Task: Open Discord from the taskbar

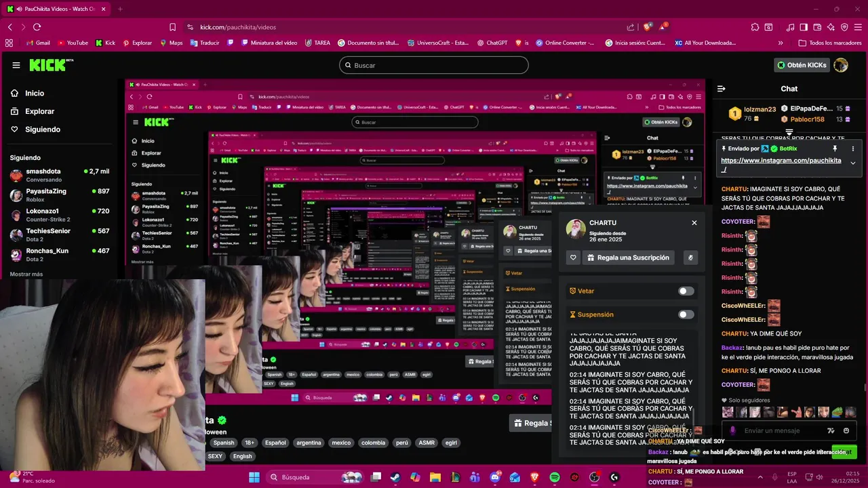Action: coord(495,477)
